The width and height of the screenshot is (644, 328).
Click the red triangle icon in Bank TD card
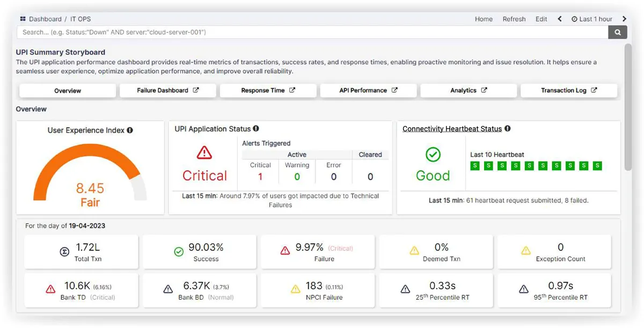[x=50, y=289]
